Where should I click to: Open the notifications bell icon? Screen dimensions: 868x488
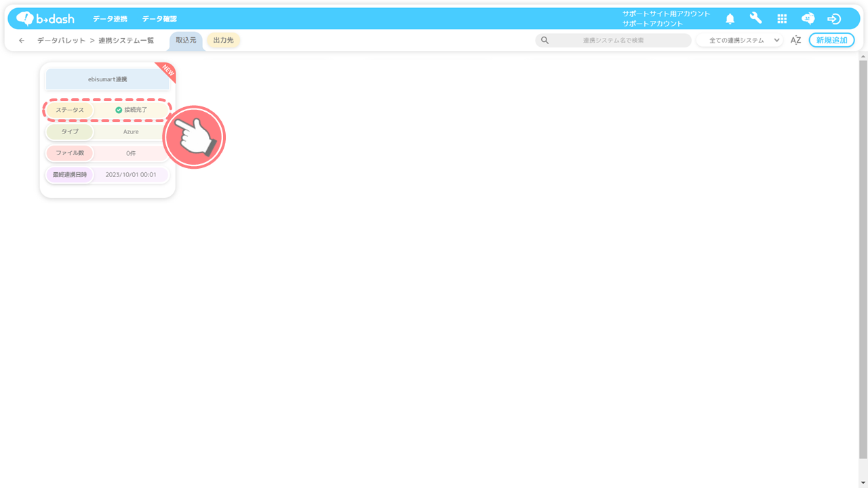[730, 19]
